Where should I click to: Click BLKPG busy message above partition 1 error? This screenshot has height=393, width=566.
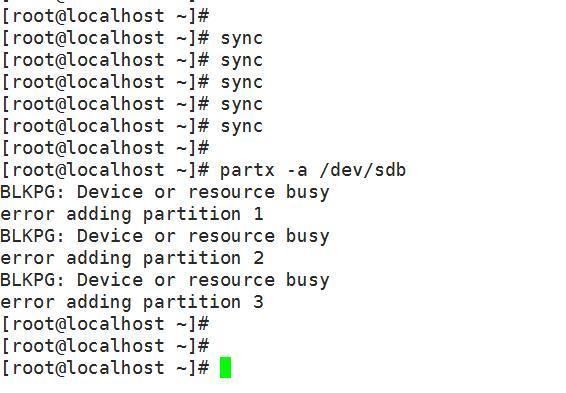coord(165,192)
